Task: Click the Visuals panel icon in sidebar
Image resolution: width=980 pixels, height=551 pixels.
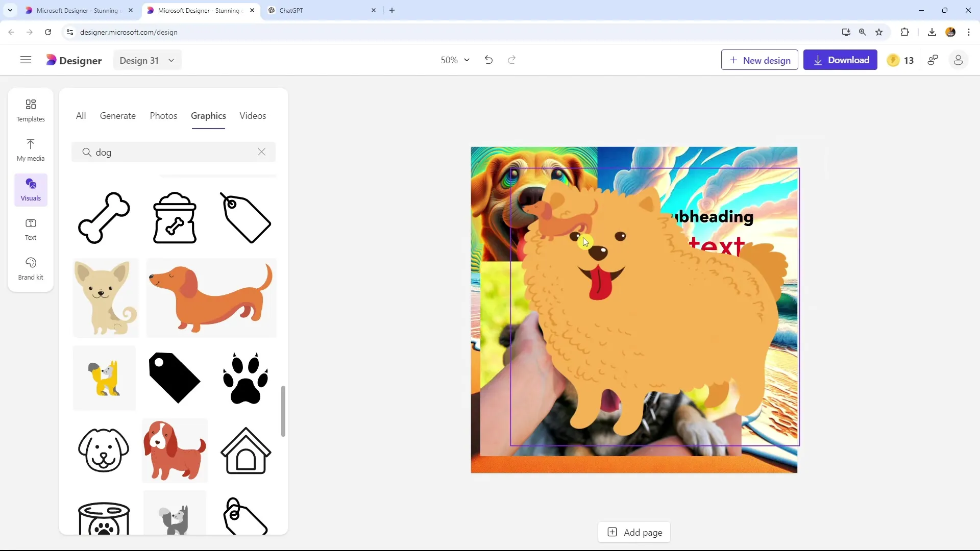Action: (30, 188)
